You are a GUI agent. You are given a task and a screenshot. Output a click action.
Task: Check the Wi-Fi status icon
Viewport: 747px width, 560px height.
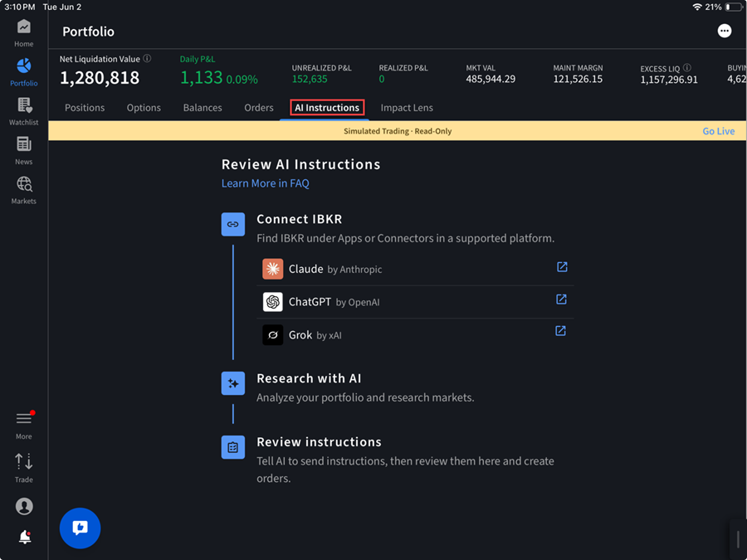click(697, 7)
